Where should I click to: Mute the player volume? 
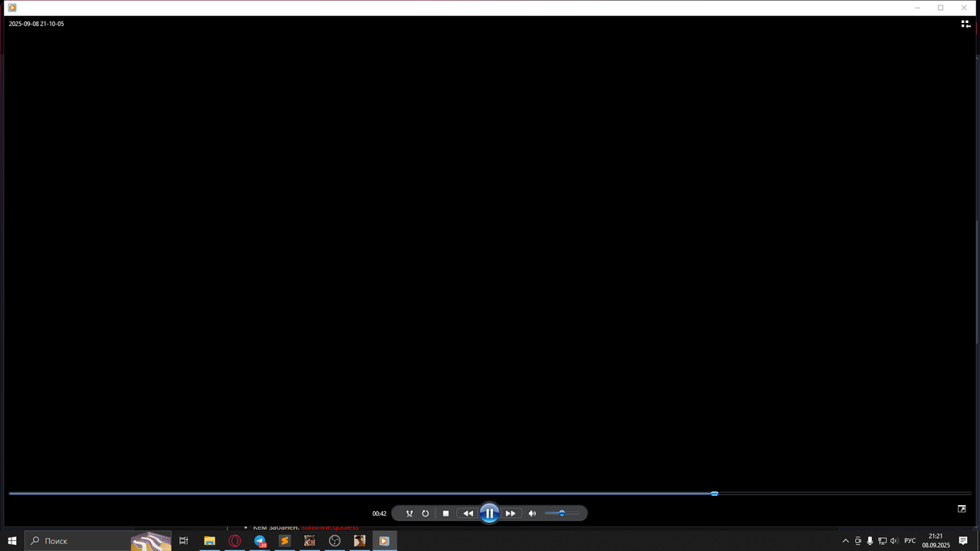[x=532, y=514]
